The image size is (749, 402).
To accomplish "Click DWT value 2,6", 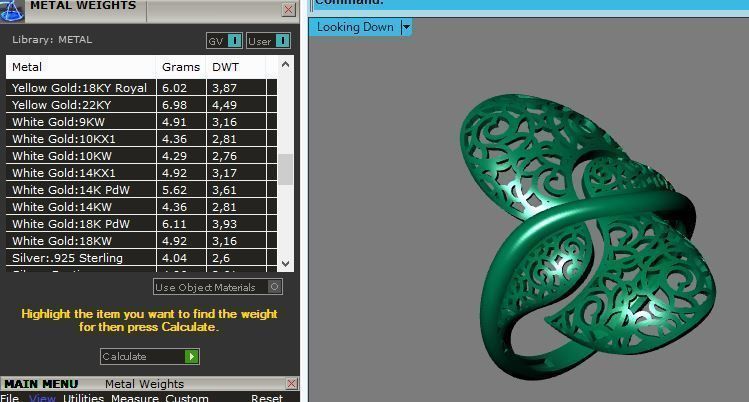I will (221, 258).
